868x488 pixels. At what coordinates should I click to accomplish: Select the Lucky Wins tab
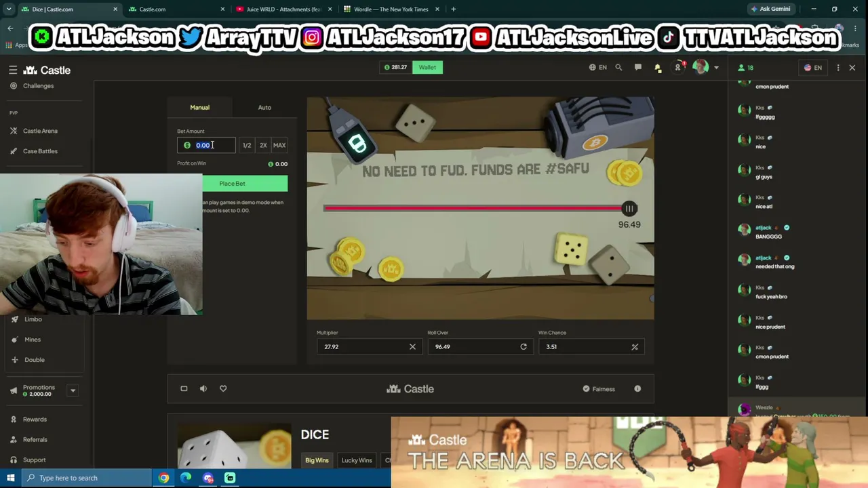point(357,461)
